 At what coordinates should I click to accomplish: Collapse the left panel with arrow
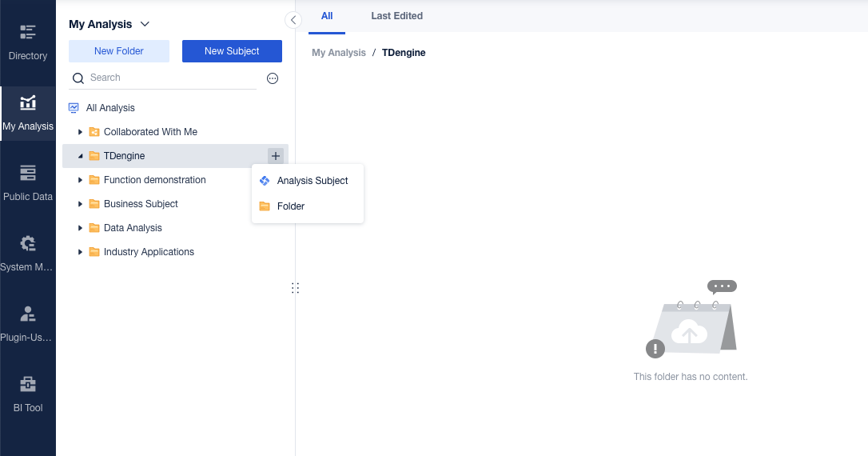pos(293,20)
